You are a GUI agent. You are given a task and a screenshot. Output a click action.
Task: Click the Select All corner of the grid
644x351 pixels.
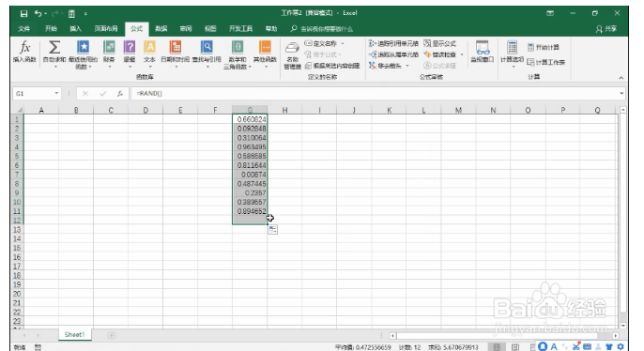coord(18,110)
